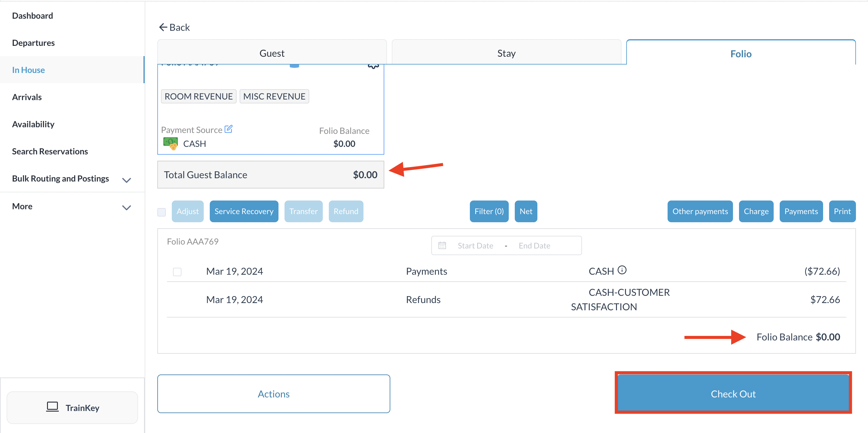Click the calendar icon in date range
The image size is (868, 433).
point(442,245)
